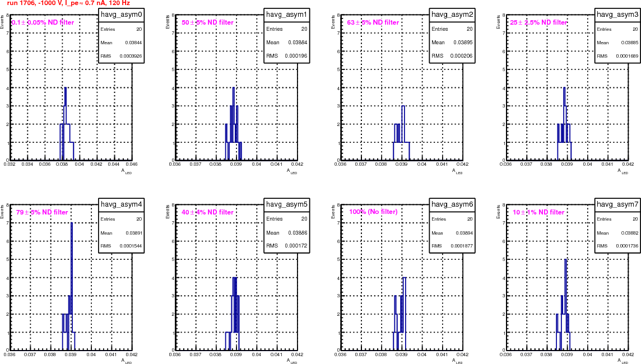Click the RMS value 0.0001736
Image resolution: width=641 pixels, height=364 pixels.
click(627, 246)
